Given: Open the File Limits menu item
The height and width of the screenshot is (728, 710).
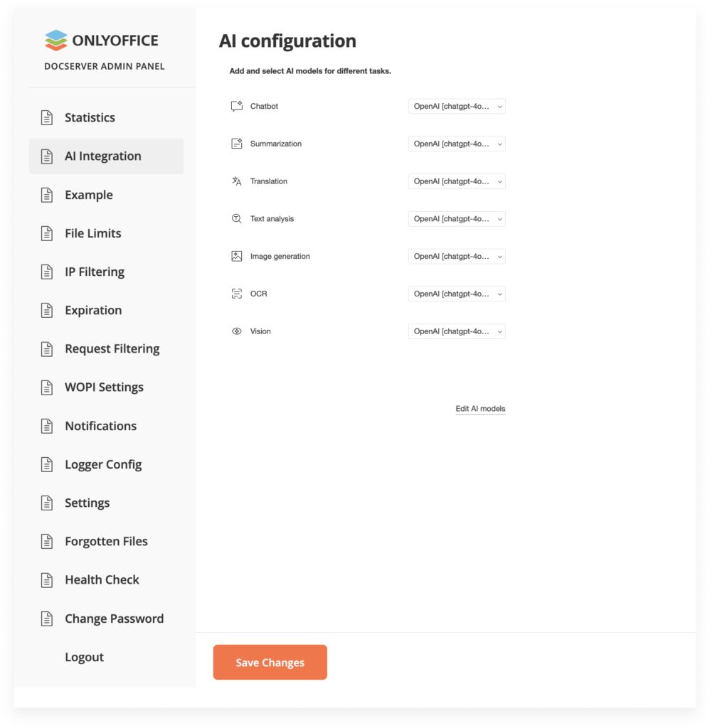Looking at the screenshot, I should point(92,233).
